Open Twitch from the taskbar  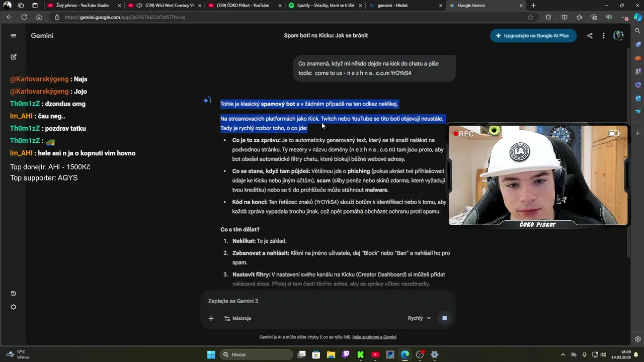tap(346, 354)
